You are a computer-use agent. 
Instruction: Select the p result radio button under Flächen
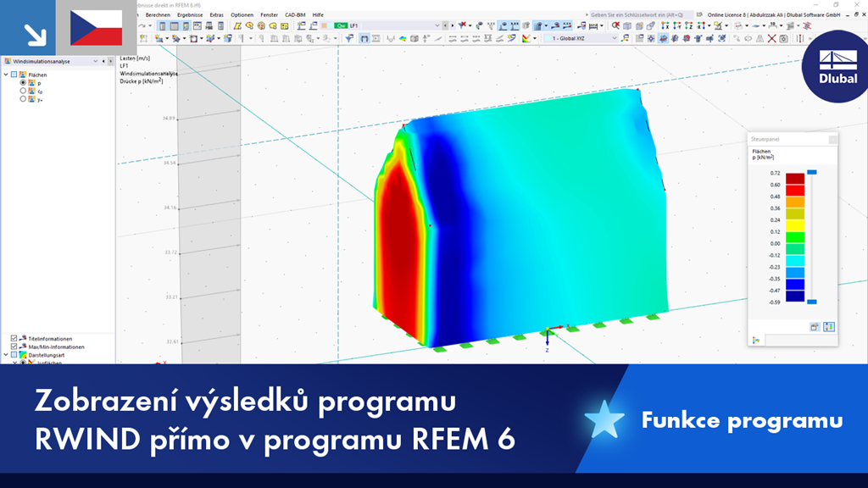(x=23, y=83)
